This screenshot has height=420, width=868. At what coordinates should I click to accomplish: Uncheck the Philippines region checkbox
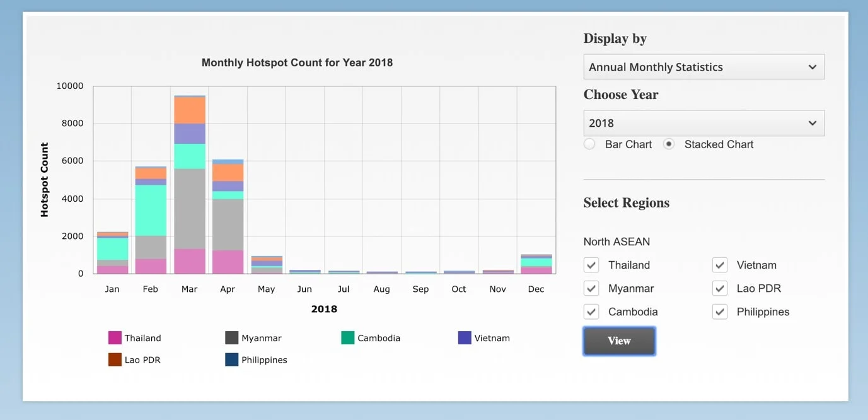click(720, 312)
